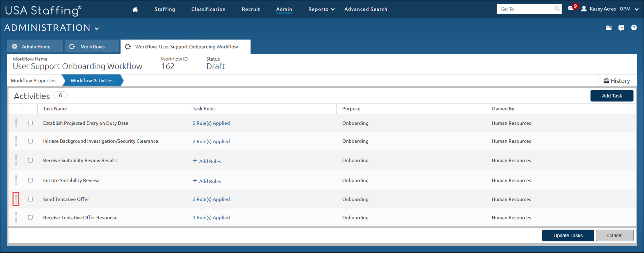Click the gear icon on Admin Home tab

pos(15,46)
